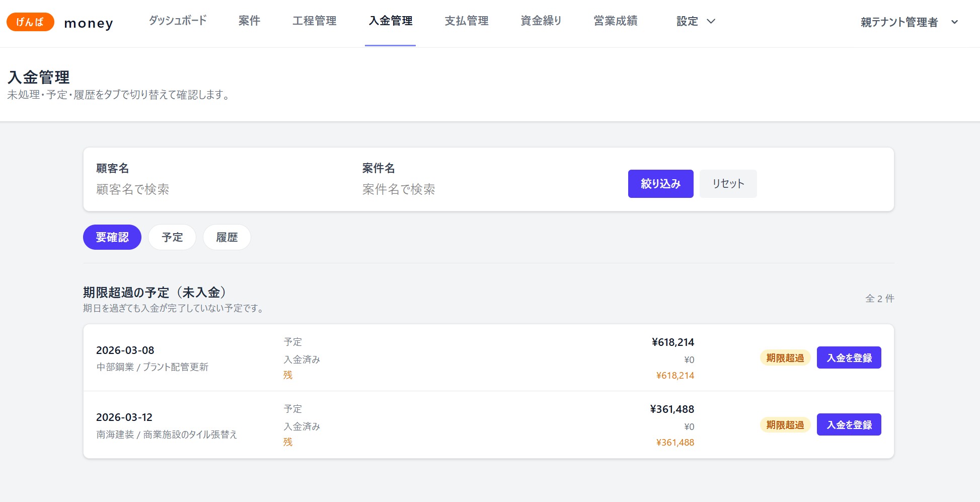Navigate to 案件 section
Viewport: 980px width, 502px height.
coord(249,21)
